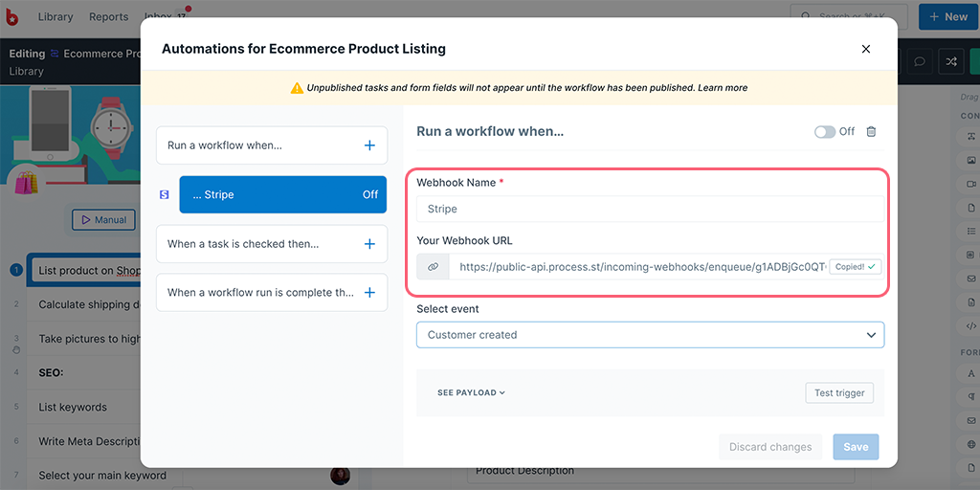The height and width of the screenshot is (490, 980).
Task: Open the Inbox in top navigation
Action: [x=166, y=17]
